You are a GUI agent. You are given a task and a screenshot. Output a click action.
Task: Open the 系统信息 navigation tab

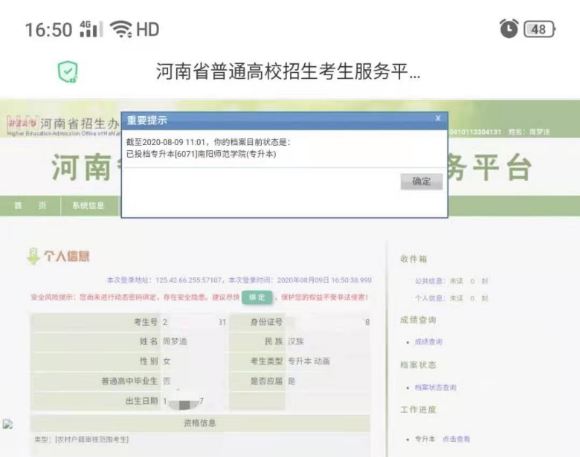pos(88,206)
